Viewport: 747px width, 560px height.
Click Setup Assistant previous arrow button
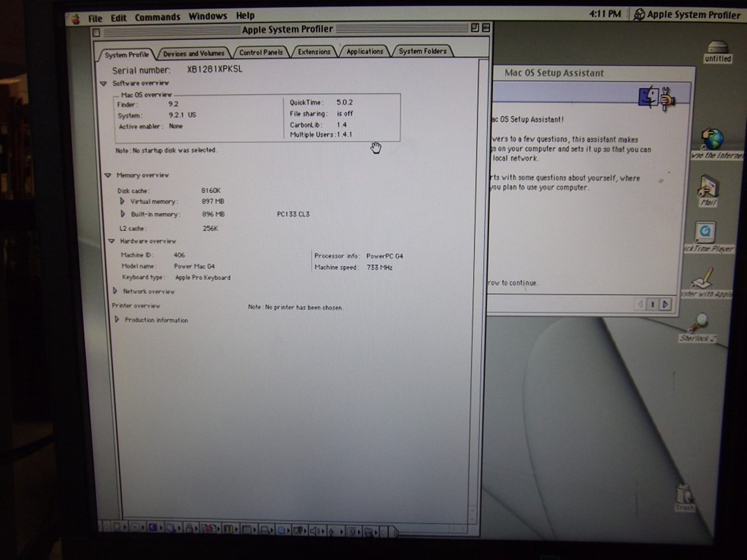point(640,305)
